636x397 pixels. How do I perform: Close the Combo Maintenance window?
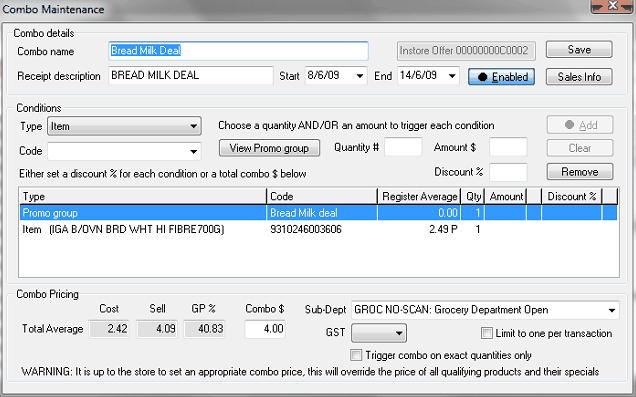[x=613, y=6]
